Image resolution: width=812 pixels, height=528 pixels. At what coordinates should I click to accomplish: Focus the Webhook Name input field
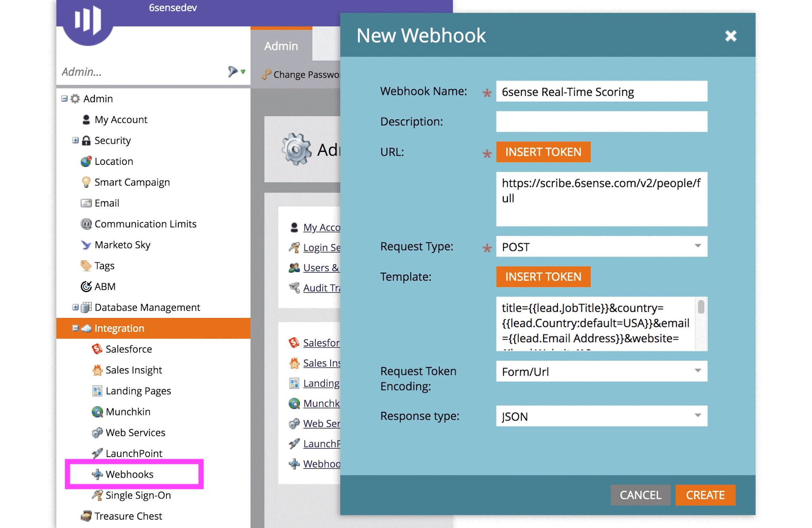point(601,92)
